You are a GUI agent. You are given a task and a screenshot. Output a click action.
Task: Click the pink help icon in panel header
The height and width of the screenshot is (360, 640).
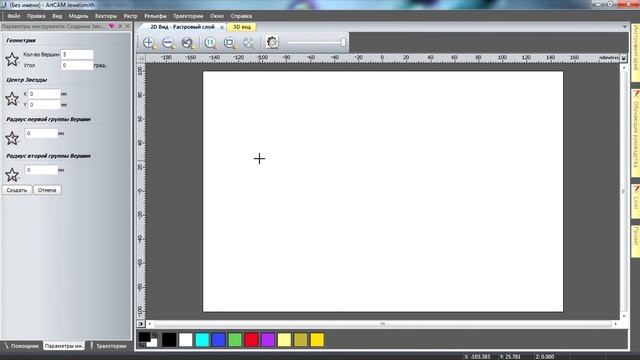click(111, 26)
